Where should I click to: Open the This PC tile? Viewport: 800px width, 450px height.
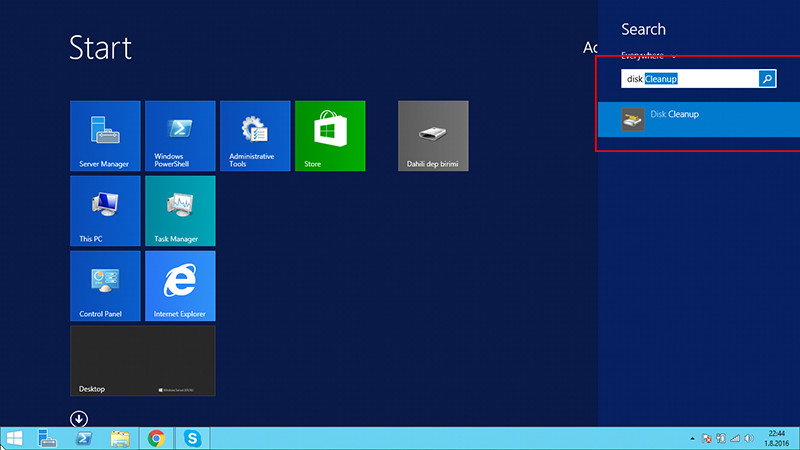(105, 211)
